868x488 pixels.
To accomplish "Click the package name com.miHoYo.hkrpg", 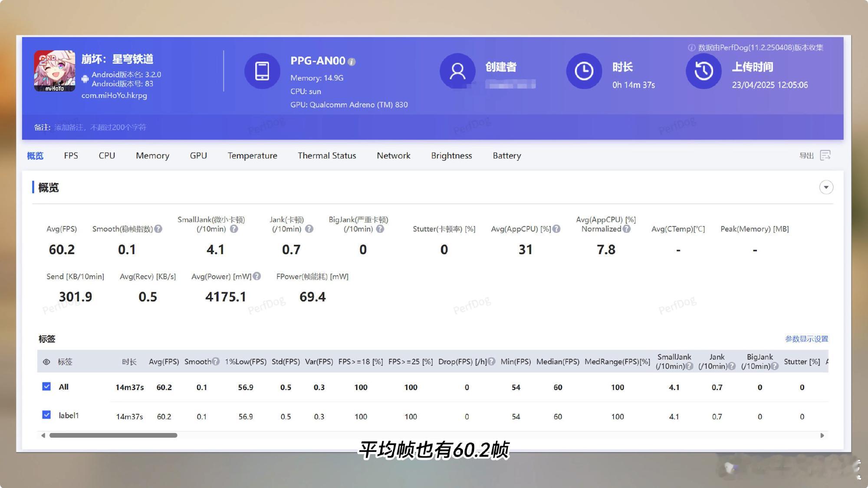I will (114, 95).
